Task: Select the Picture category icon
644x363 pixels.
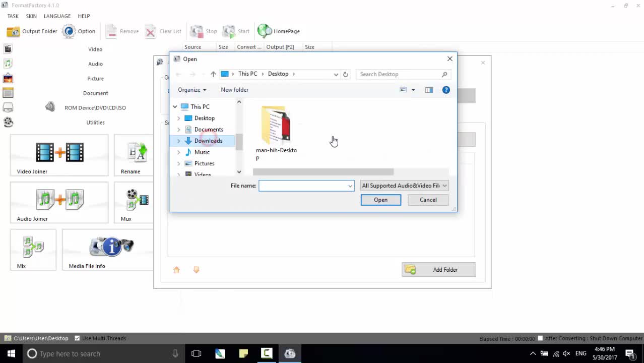Action: point(8,78)
